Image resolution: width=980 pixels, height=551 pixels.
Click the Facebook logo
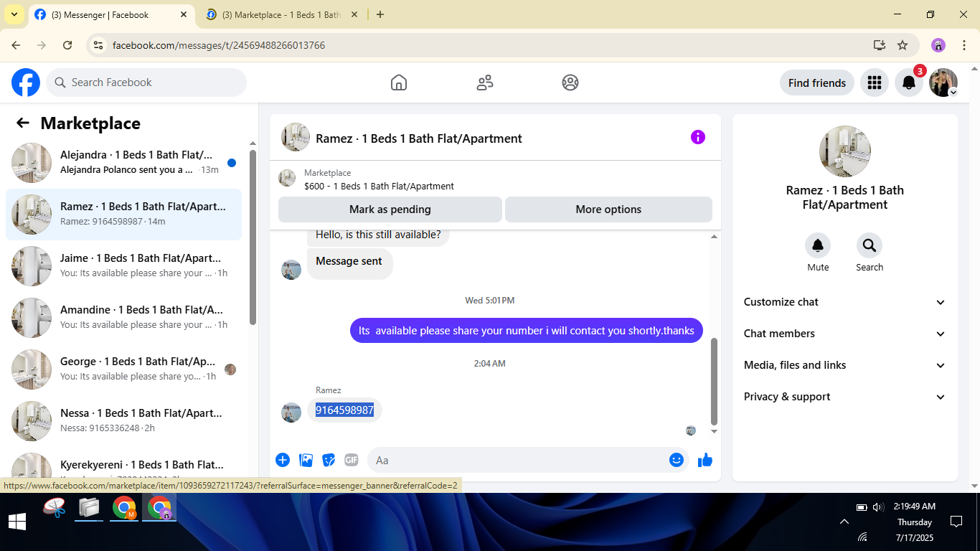[x=26, y=83]
